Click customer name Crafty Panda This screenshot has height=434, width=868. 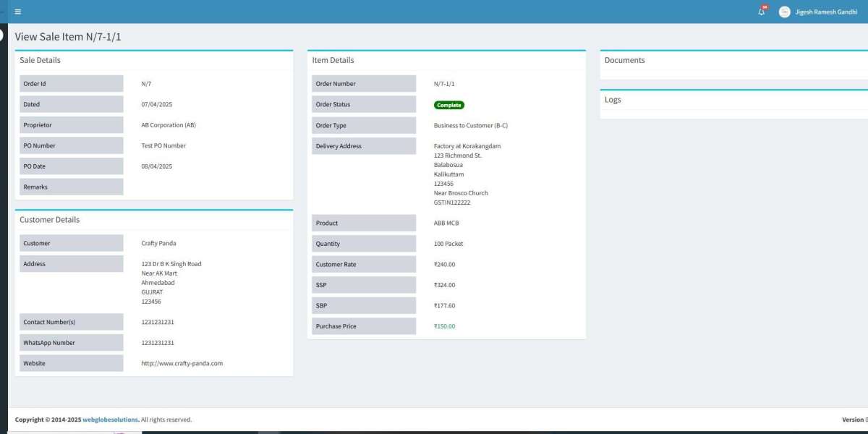158,243
